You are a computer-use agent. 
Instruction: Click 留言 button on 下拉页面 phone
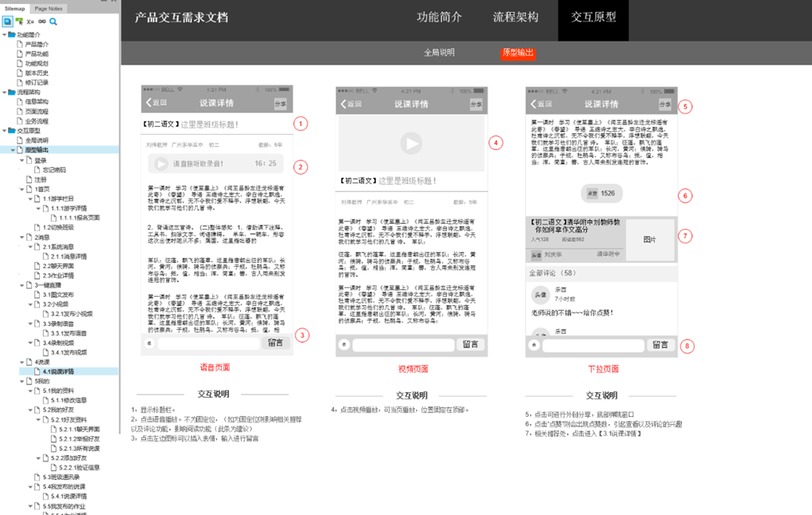pos(660,345)
